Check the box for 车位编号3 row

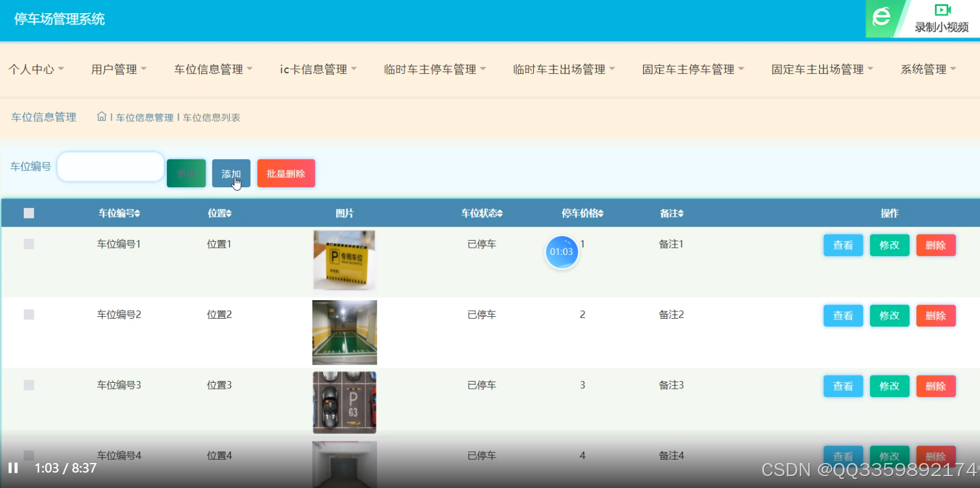(29, 385)
